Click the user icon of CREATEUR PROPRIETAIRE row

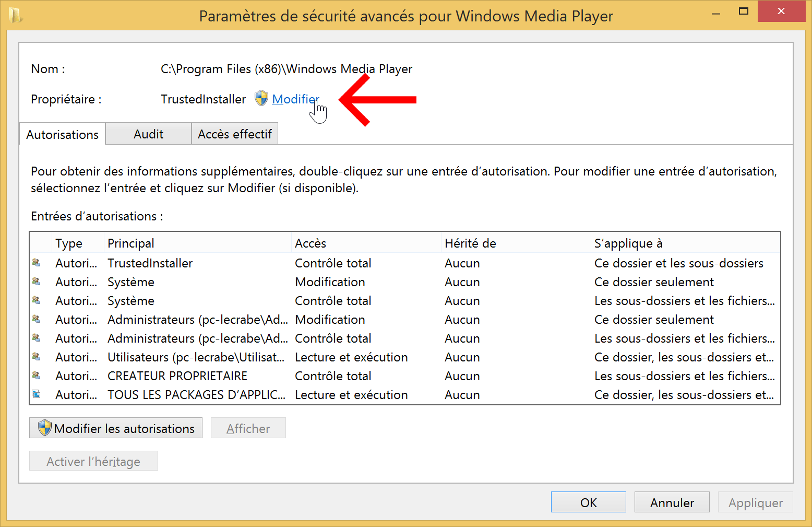pos(36,376)
